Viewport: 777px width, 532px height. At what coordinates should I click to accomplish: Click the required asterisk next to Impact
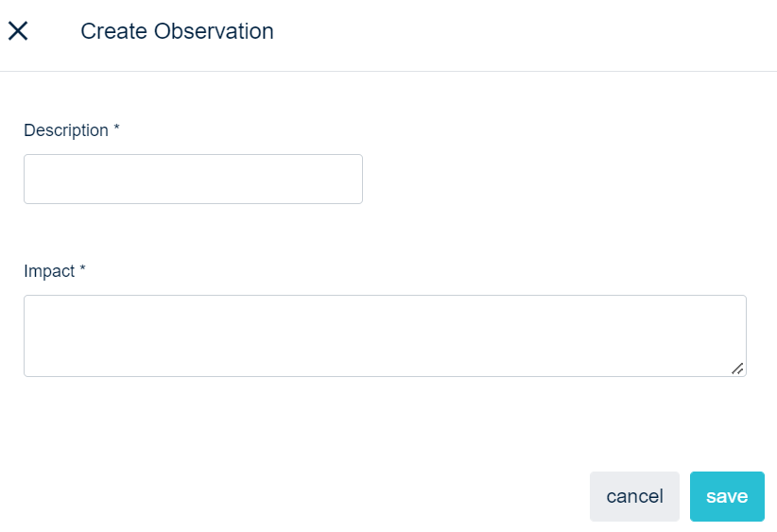(x=82, y=271)
